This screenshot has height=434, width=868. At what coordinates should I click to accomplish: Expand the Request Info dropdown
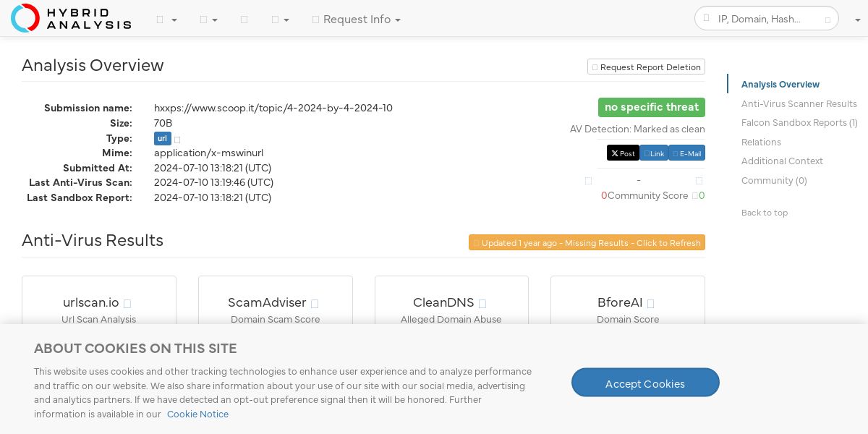[357, 20]
